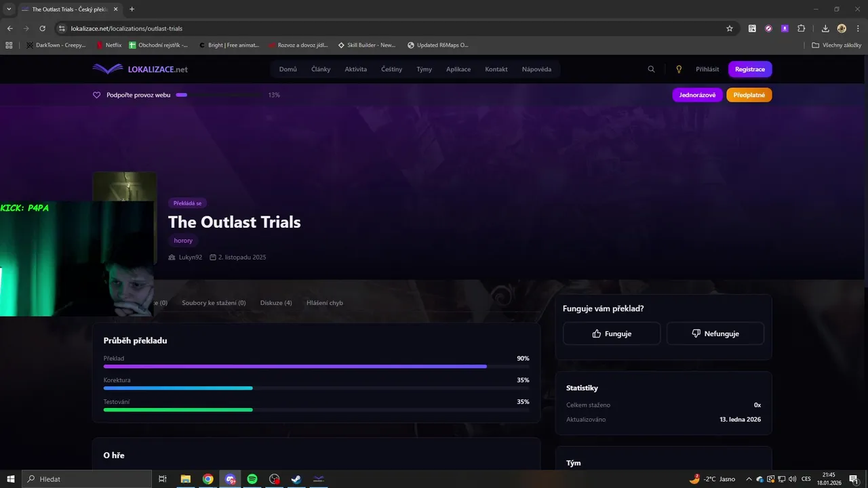Viewport: 868px width, 488px height.
Task: Click the address bar URL
Action: pyautogui.click(x=126, y=28)
